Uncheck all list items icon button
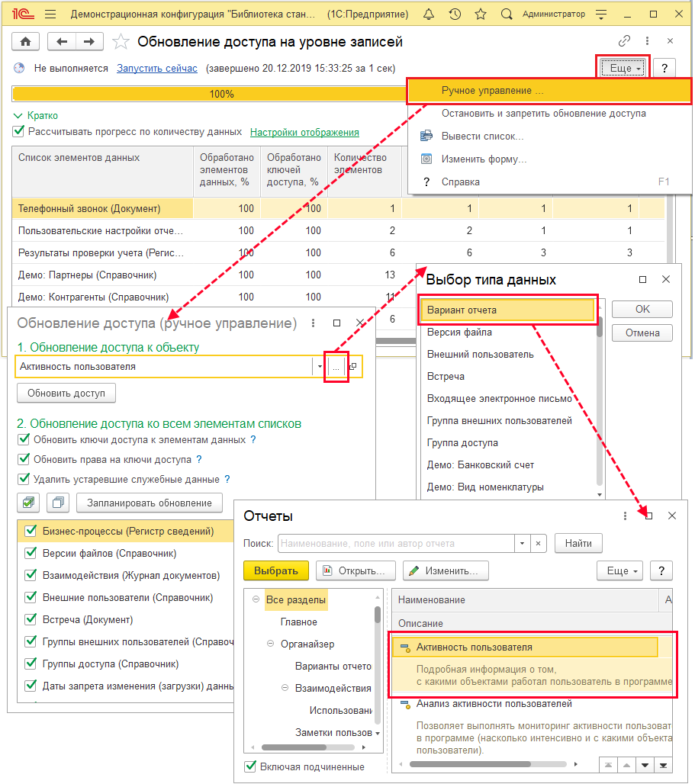Image resolution: width=695 pixels, height=784 pixels. pyautogui.click(x=58, y=503)
